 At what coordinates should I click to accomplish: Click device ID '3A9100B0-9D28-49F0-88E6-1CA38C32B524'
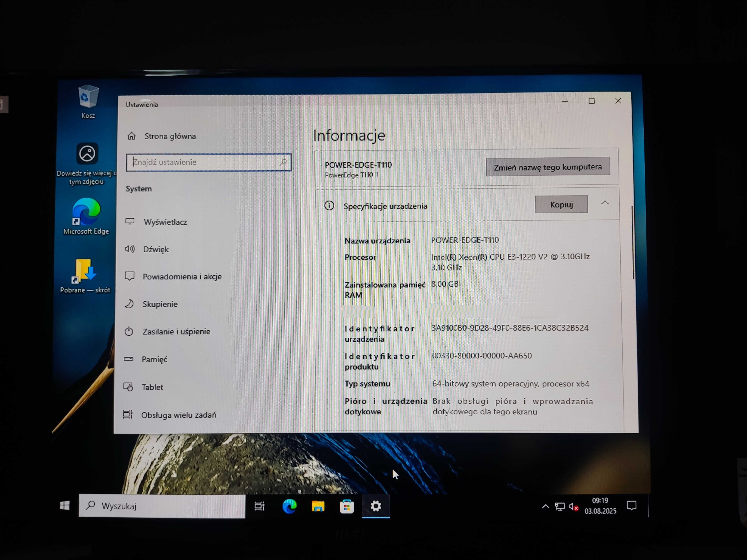(510, 328)
